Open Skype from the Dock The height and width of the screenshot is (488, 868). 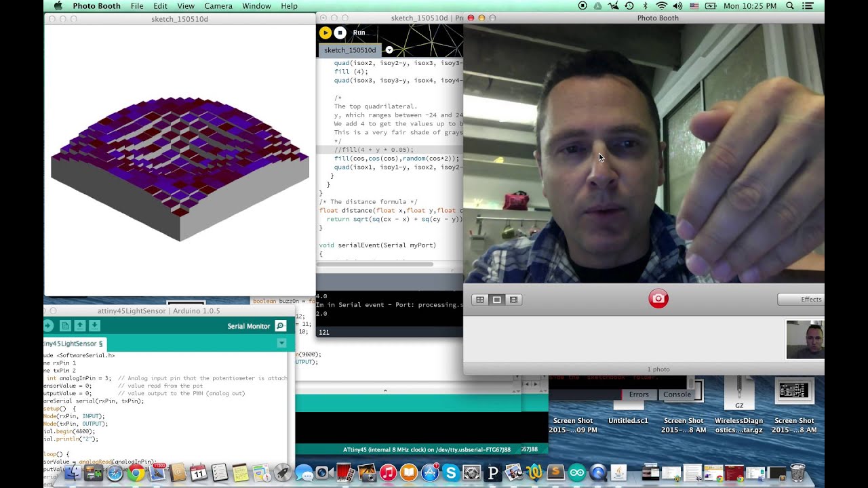pyautogui.click(x=451, y=472)
